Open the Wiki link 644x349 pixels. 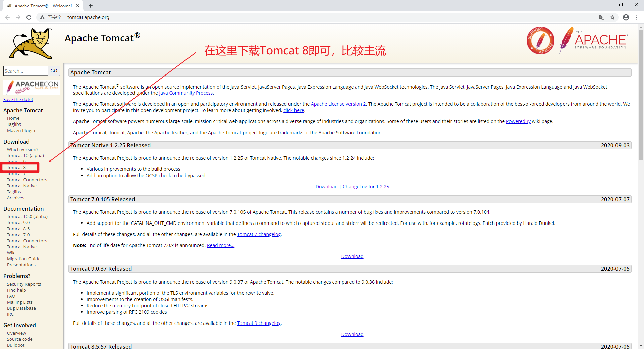pos(11,253)
